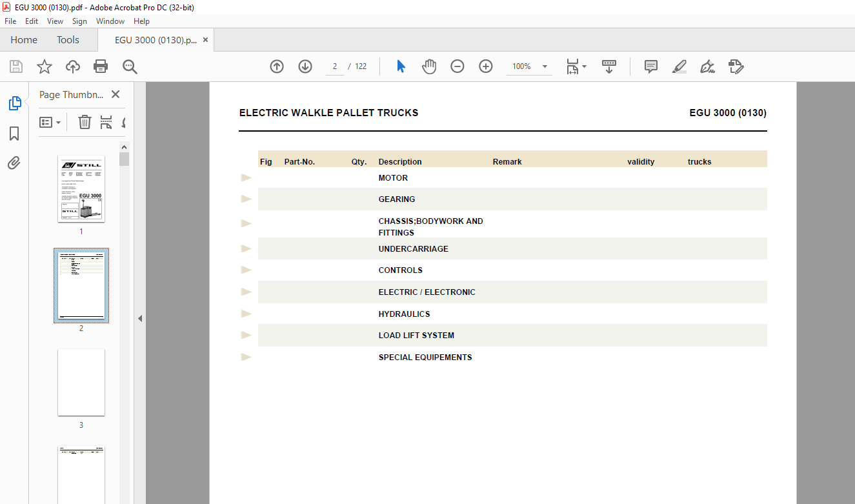
Task: Click the LOAD LIFT SYSTEM description text
Action: click(416, 336)
